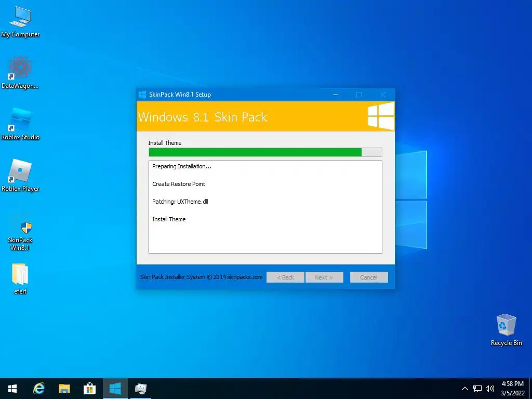
Task: Click the 'Create Restore Point' log line
Action: [x=179, y=184]
